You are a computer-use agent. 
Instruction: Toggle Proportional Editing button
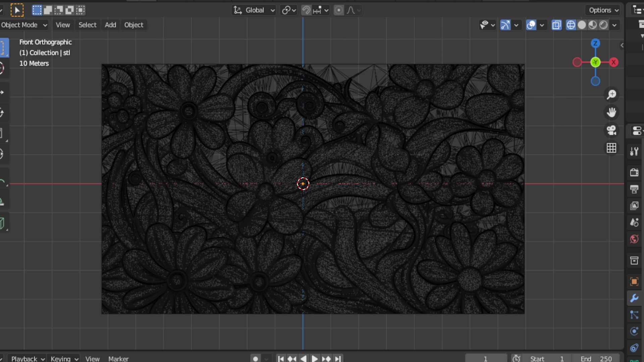(339, 10)
